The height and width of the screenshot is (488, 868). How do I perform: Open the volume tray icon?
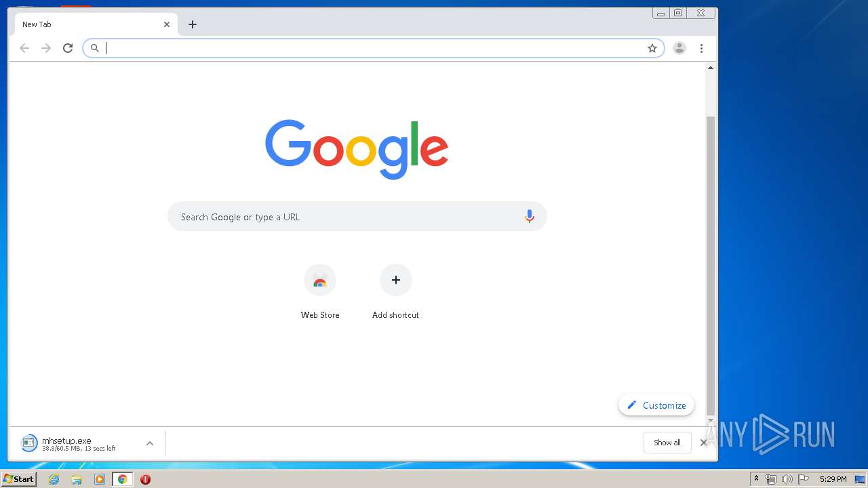point(787,479)
